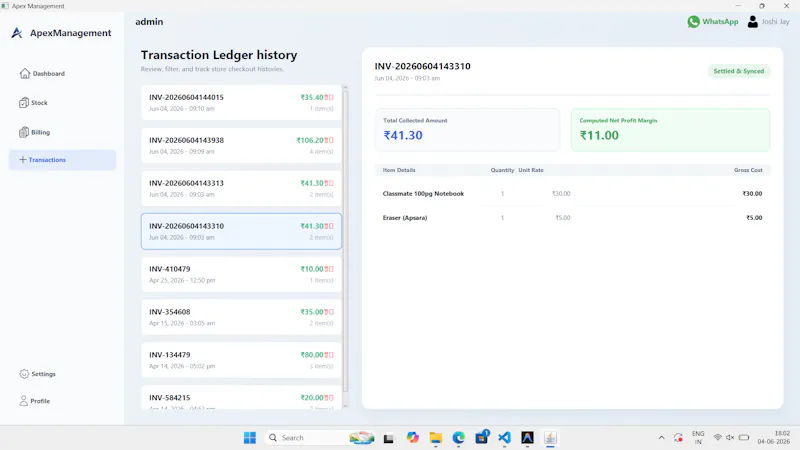Click ledger list scroll-down arrow

click(x=345, y=406)
